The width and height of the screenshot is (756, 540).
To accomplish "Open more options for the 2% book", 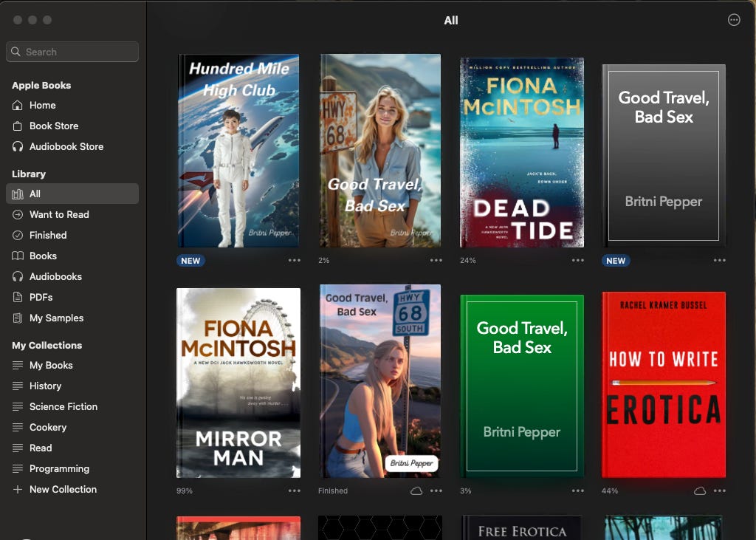I will [x=436, y=260].
